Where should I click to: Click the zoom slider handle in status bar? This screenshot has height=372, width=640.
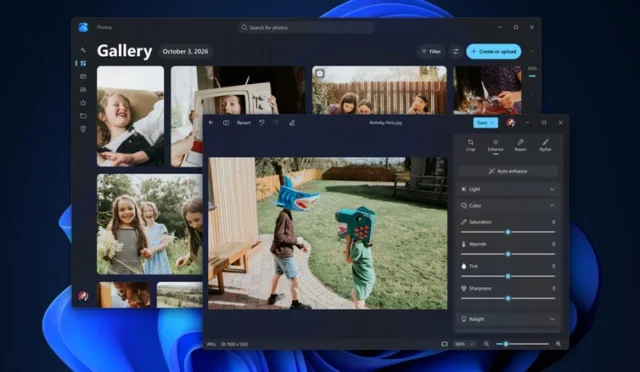click(506, 344)
